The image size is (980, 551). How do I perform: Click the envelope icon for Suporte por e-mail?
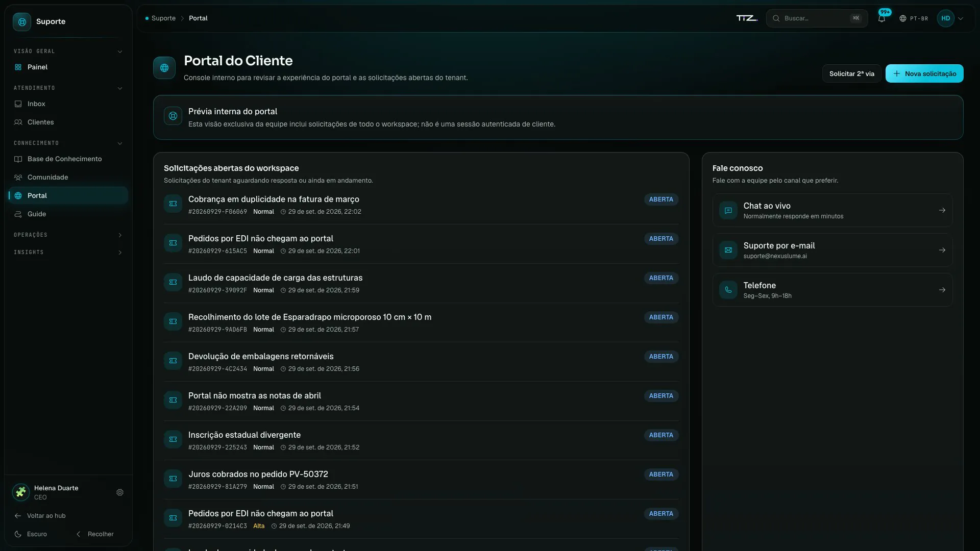728,250
